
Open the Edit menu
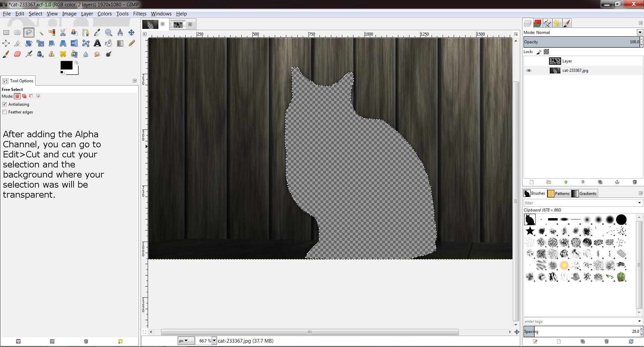coord(20,14)
